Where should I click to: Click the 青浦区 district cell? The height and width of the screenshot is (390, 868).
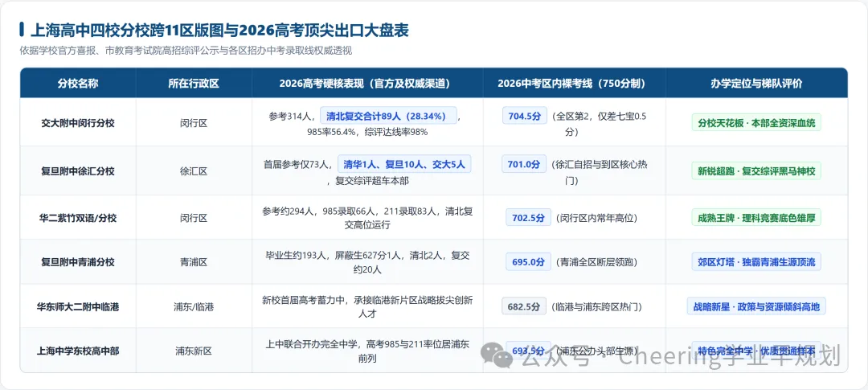click(194, 262)
